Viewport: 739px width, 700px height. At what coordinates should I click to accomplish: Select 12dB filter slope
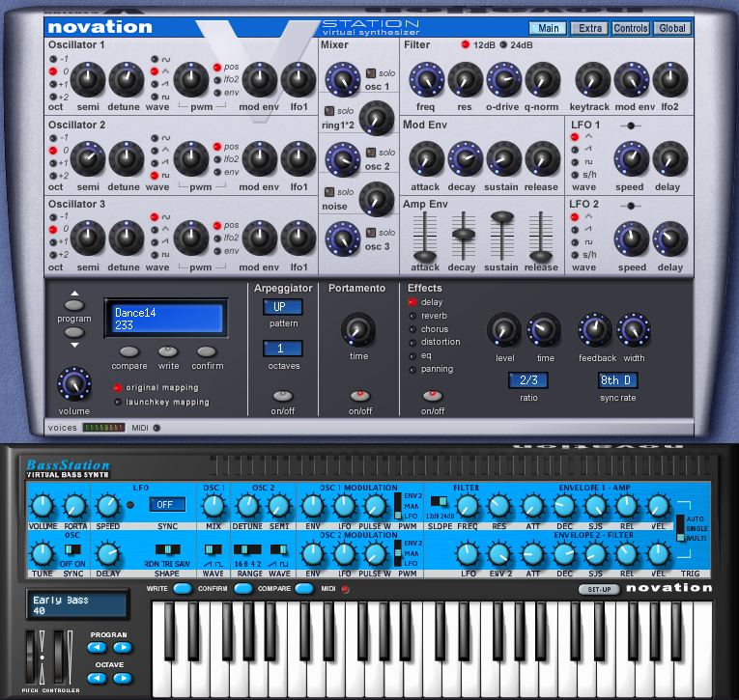coord(466,44)
